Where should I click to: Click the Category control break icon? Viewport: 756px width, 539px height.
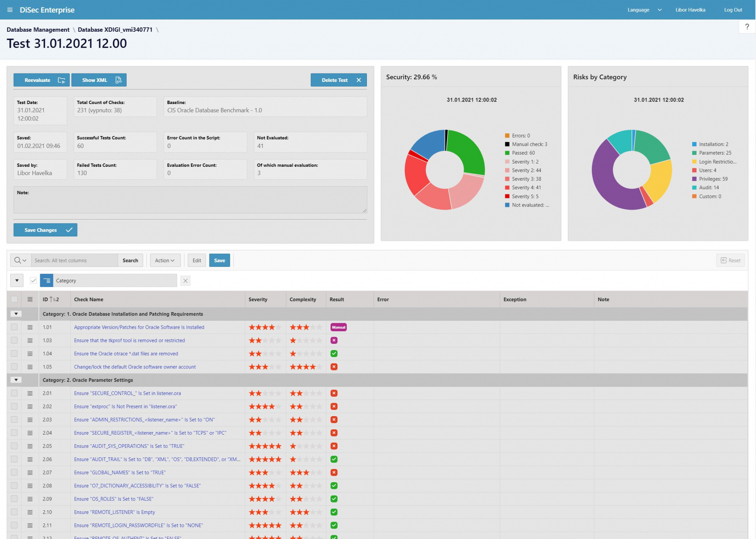click(47, 281)
